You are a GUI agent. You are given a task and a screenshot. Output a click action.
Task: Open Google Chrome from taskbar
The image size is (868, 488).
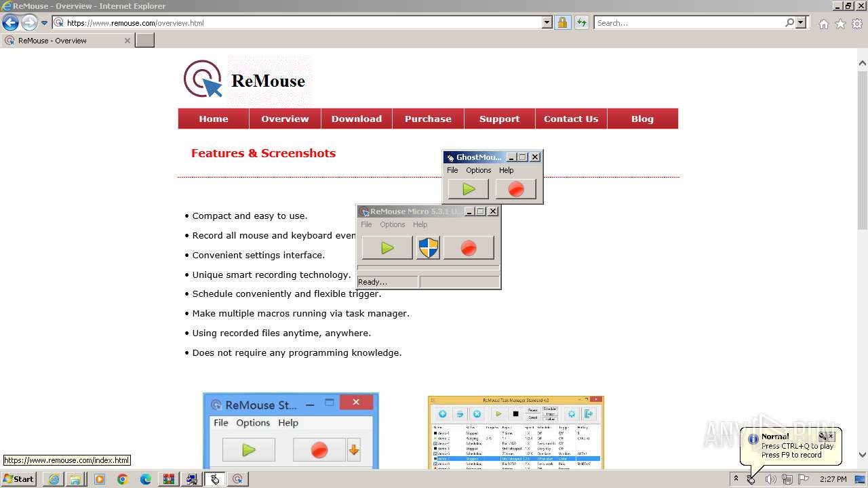[123, 479]
